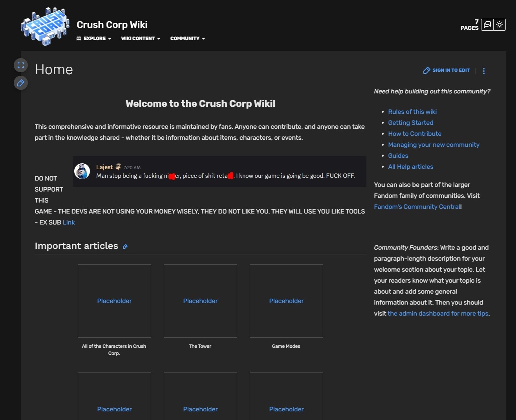Edit the Important articles section

[125, 247]
